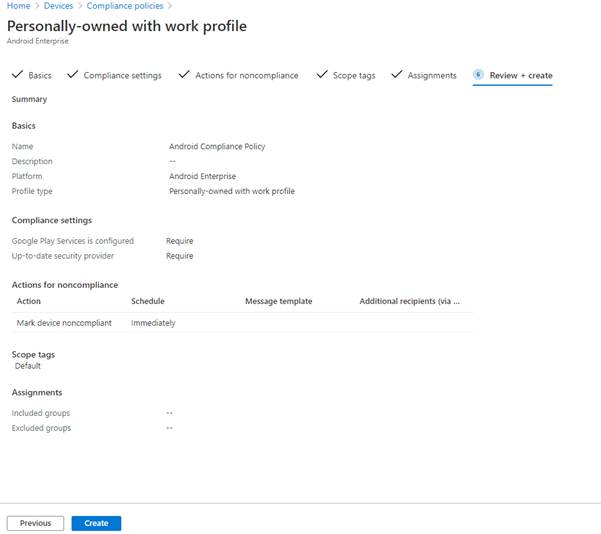Click the step 6 circle badge
Screen dimensions: 601x534
(479, 75)
